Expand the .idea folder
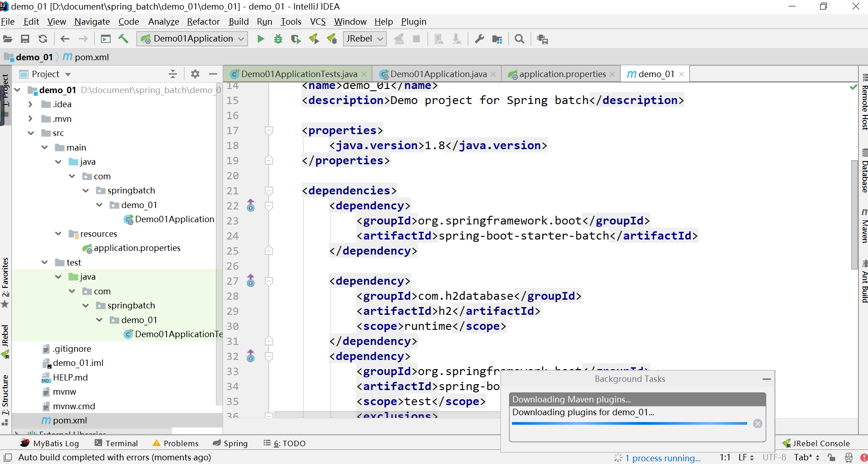The height and width of the screenshot is (464, 868). pyautogui.click(x=31, y=104)
